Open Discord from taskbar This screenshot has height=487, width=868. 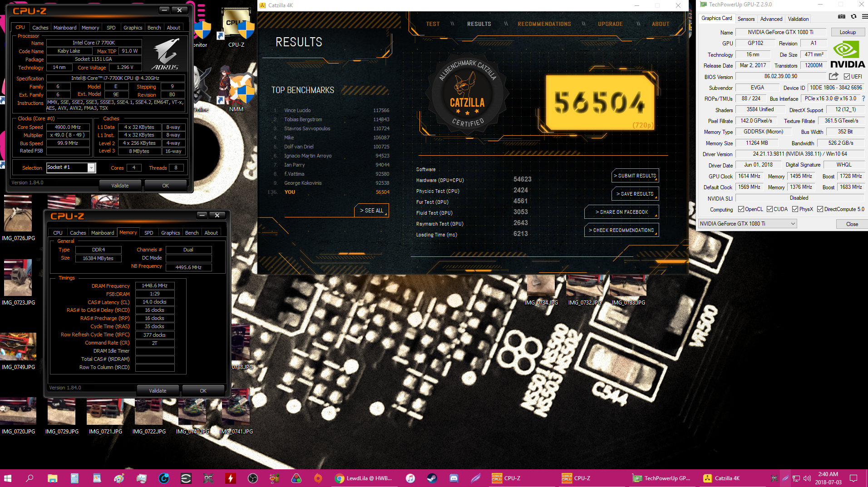[x=454, y=478]
